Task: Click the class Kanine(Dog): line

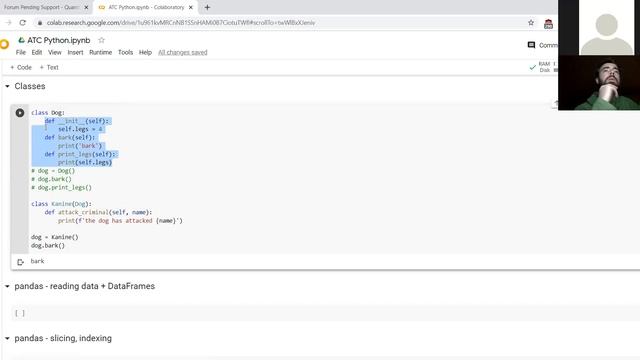Action: tap(61, 204)
